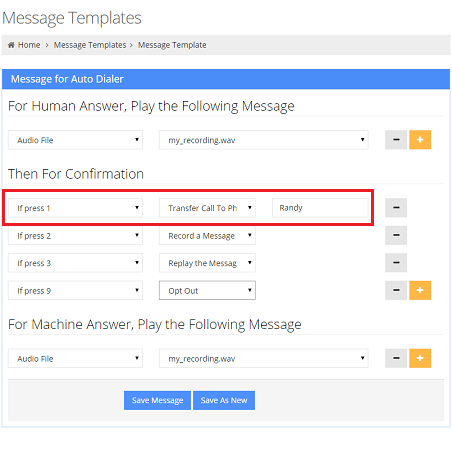
Task: Open the human answer my_recording.wav dropdown
Action: [x=264, y=140]
